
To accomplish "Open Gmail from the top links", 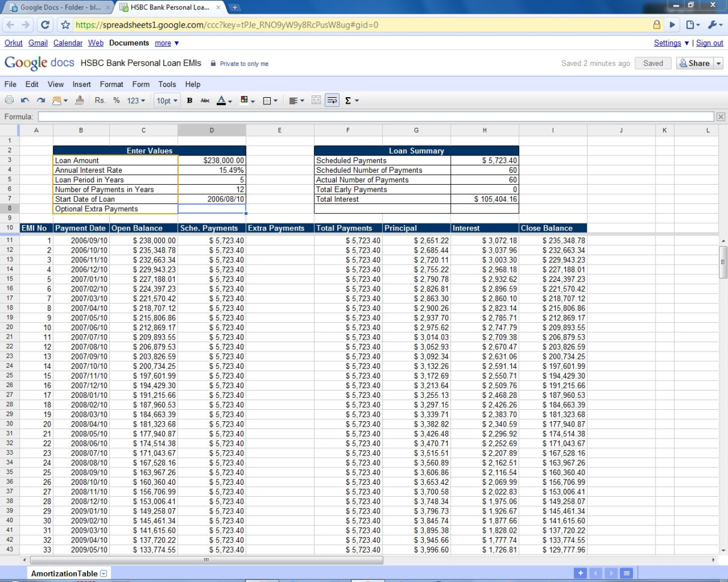I will click(x=38, y=43).
